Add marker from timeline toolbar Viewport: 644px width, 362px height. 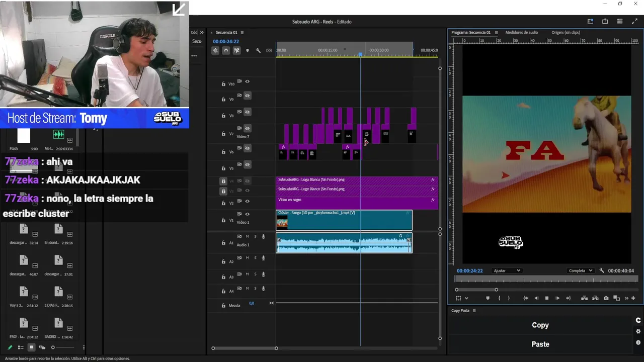point(247,50)
